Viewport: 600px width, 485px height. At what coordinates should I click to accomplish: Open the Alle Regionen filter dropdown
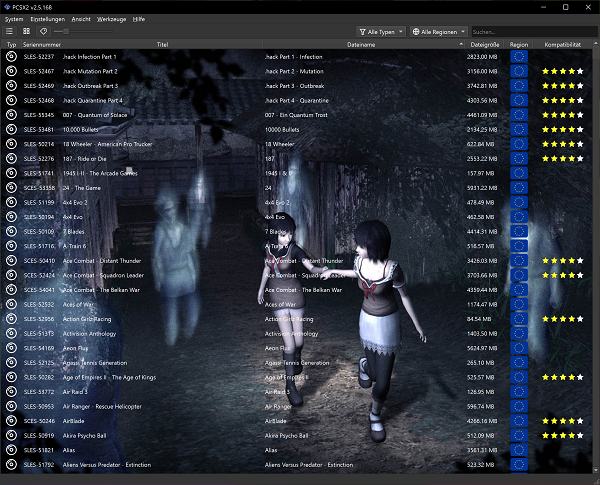439,32
